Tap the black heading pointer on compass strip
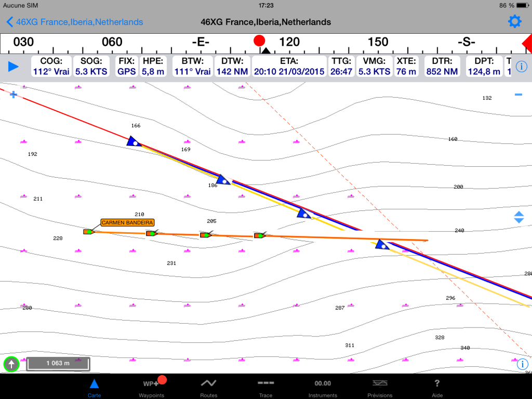The height and width of the screenshot is (399, 532). tap(266, 50)
